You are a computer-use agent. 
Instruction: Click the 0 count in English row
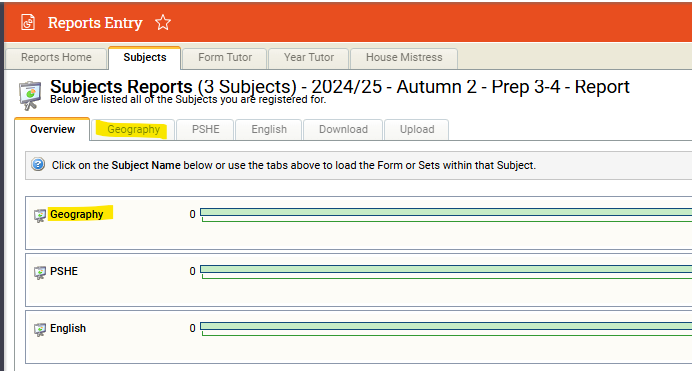coord(192,328)
